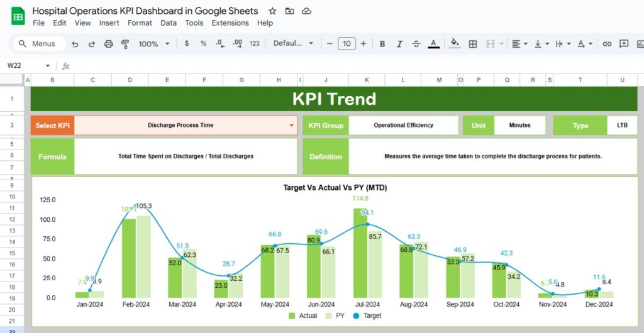
Task: Print the spreadsheet
Action: 108,44
